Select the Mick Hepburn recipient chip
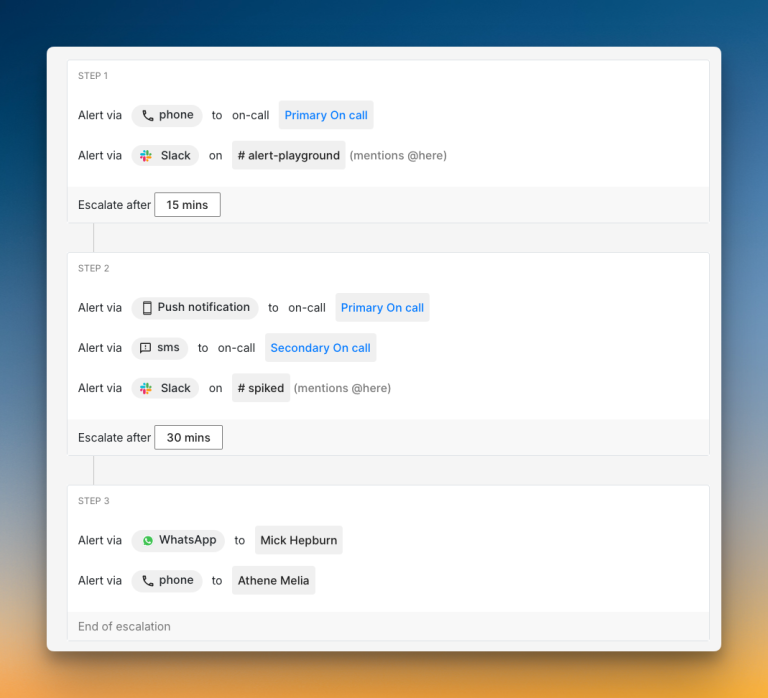This screenshot has width=768, height=698. (298, 541)
